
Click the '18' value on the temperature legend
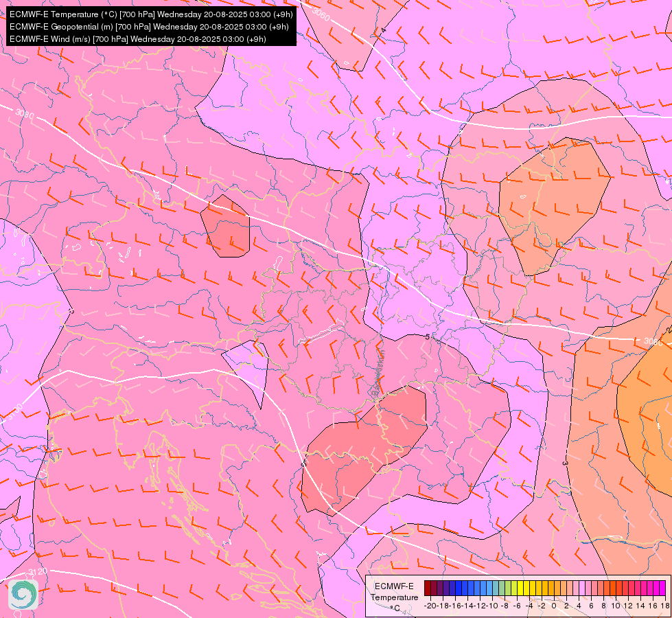point(665,606)
